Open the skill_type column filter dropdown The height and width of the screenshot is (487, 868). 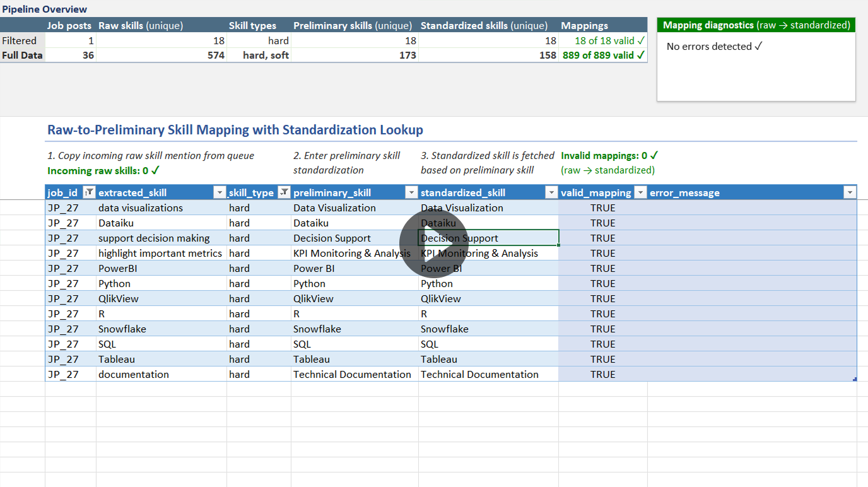[x=284, y=192]
